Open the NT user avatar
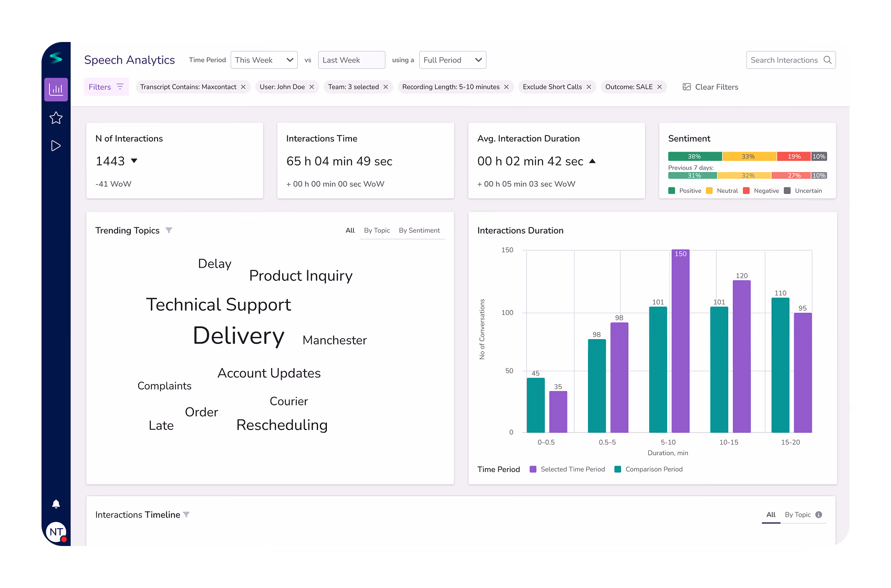Image resolution: width=891 pixels, height=588 pixels. point(56,532)
